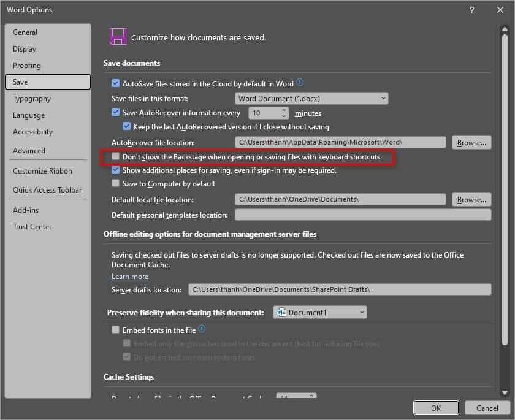The width and height of the screenshot is (515, 420).
Task: Toggle AutoSave files stored in the Cloud checkbox
Action: [116, 83]
